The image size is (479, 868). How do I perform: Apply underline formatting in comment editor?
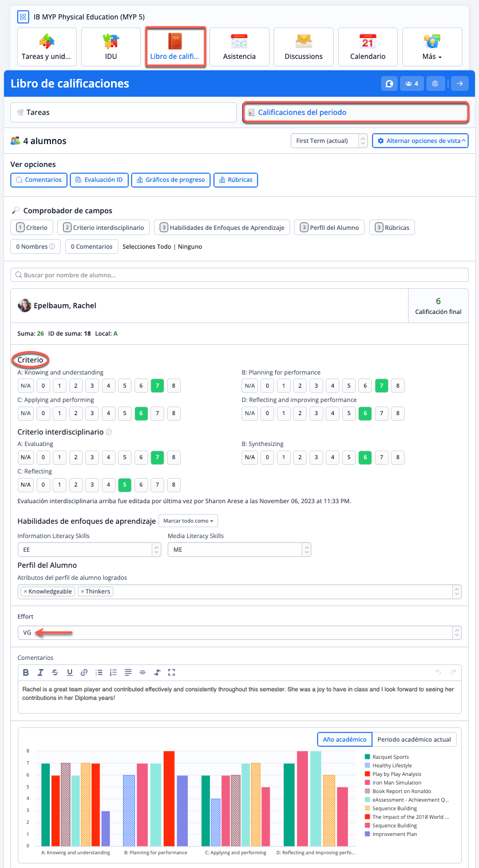tap(70, 672)
